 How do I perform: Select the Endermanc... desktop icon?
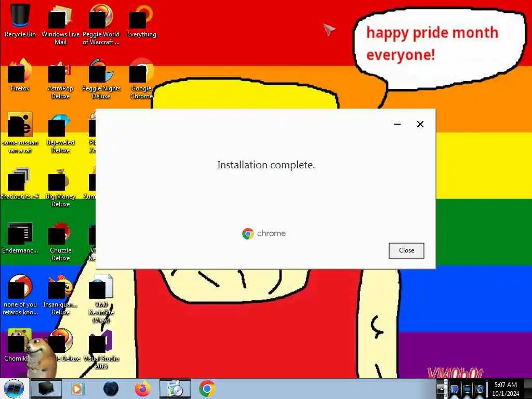pyautogui.click(x=20, y=237)
